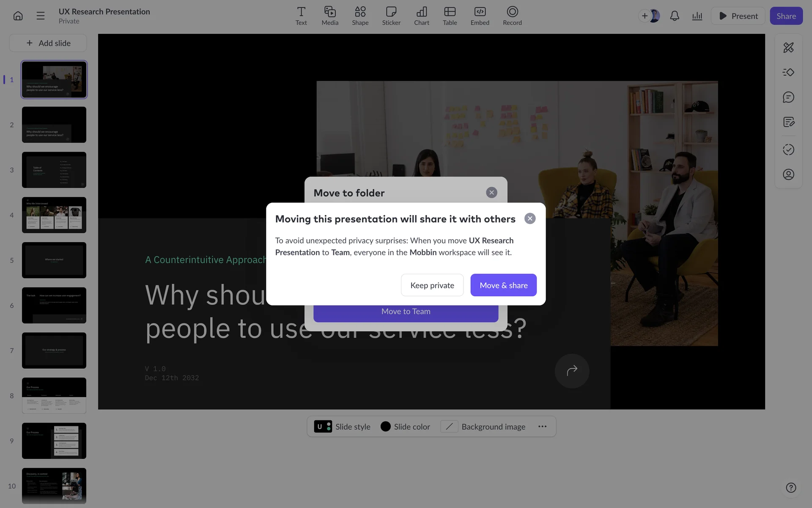Click the Embed tool icon
Screen dimensions: 812x508
480,16
